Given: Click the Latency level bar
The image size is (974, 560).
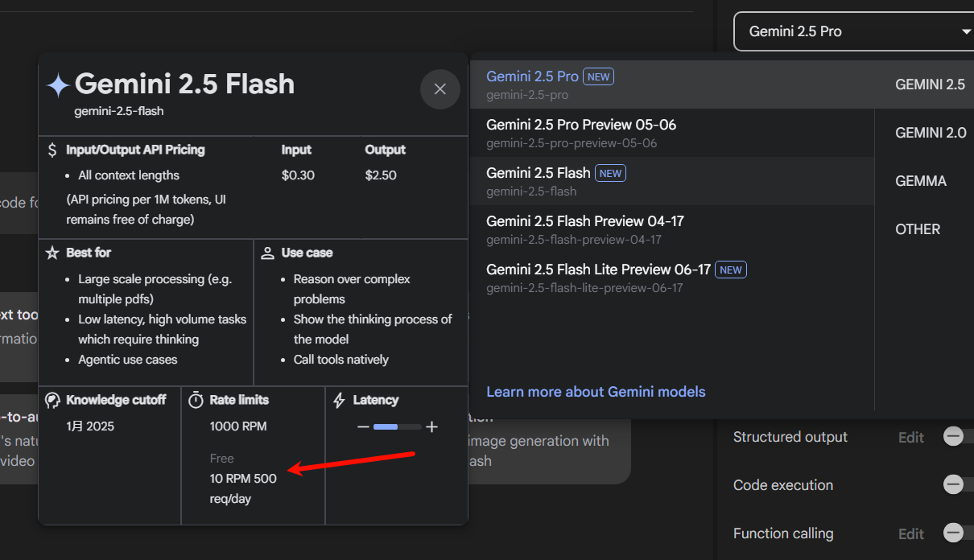Looking at the screenshot, I should 398,427.
